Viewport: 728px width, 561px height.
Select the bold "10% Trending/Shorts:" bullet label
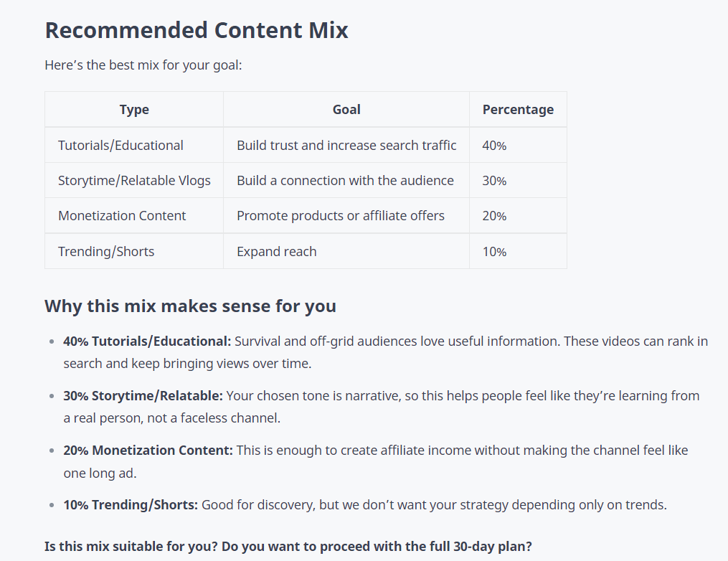coord(131,505)
